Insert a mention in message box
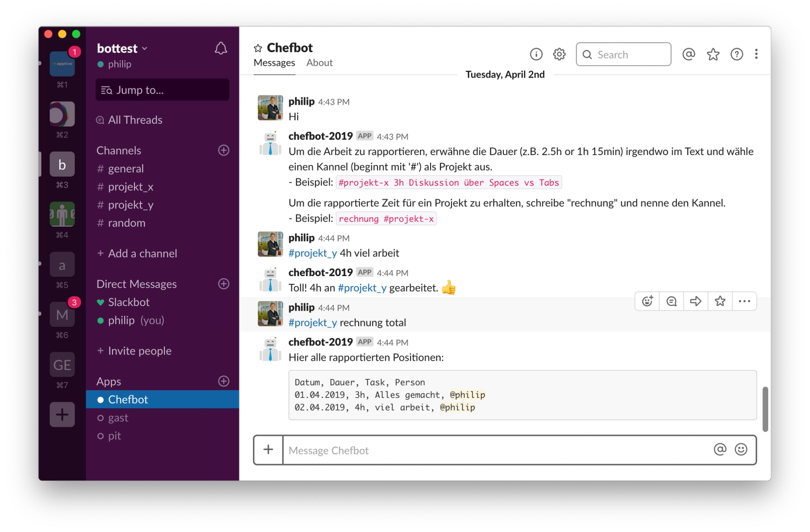Screen dimensions: 810x532 720,450
